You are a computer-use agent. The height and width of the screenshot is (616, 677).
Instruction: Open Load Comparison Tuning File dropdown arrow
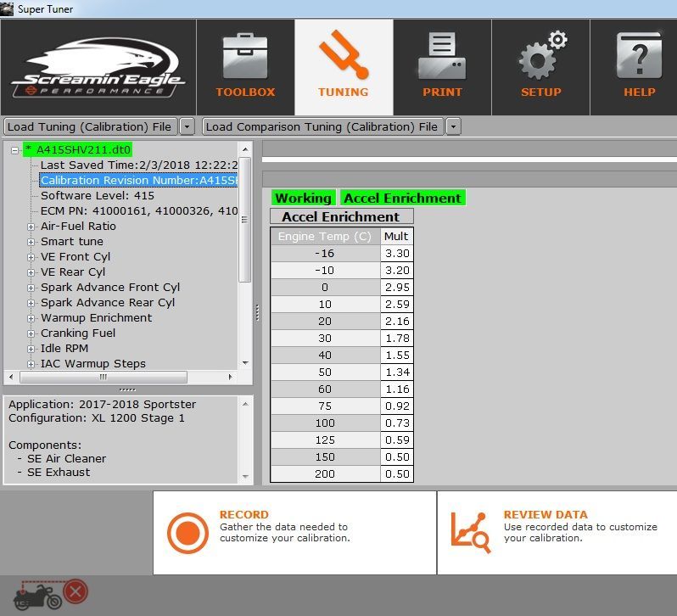(453, 126)
